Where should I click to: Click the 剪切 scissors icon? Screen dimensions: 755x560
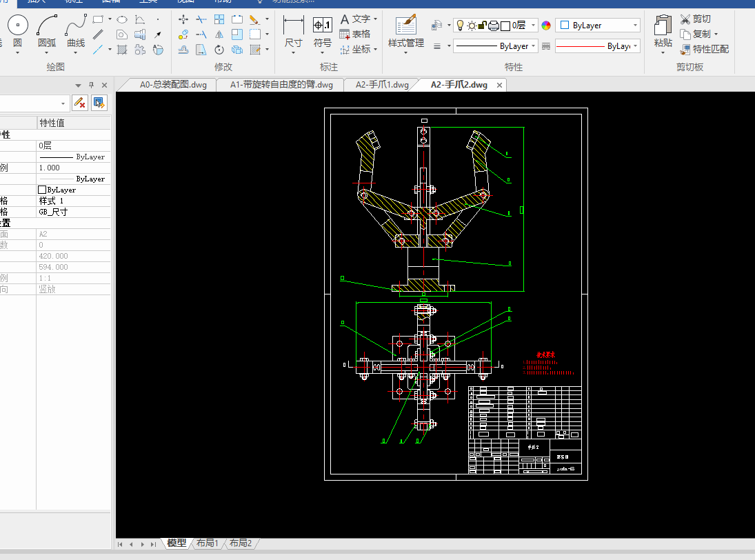[685, 19]
